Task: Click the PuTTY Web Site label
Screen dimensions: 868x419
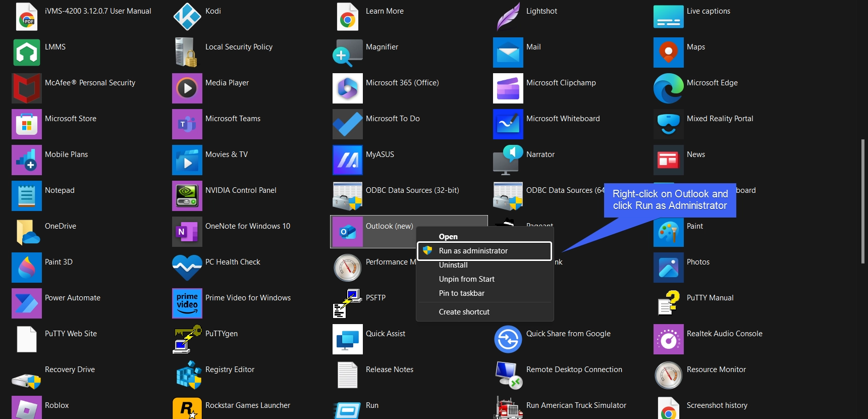Action: pyautogui.click(x=71, y=334)
